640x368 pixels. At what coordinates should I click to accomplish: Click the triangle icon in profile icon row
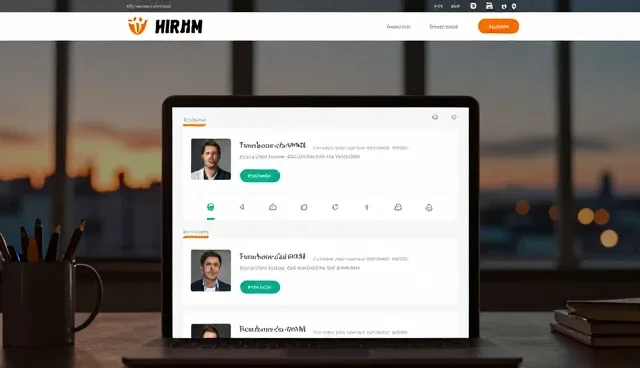coord(242,207)
